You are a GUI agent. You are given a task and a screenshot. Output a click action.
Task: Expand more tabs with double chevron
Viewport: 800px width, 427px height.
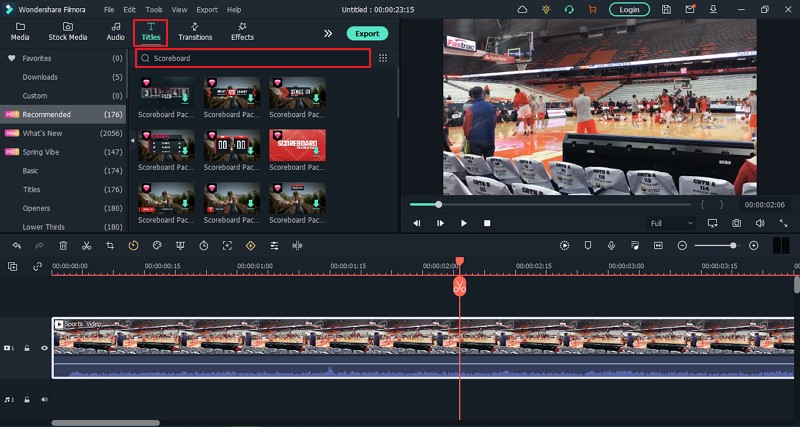click(327, 33)
